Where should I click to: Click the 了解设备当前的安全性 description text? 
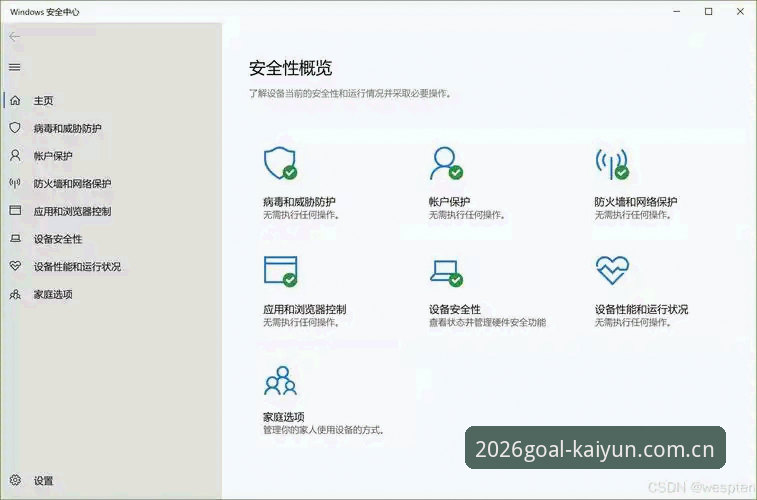click(350, 93)
